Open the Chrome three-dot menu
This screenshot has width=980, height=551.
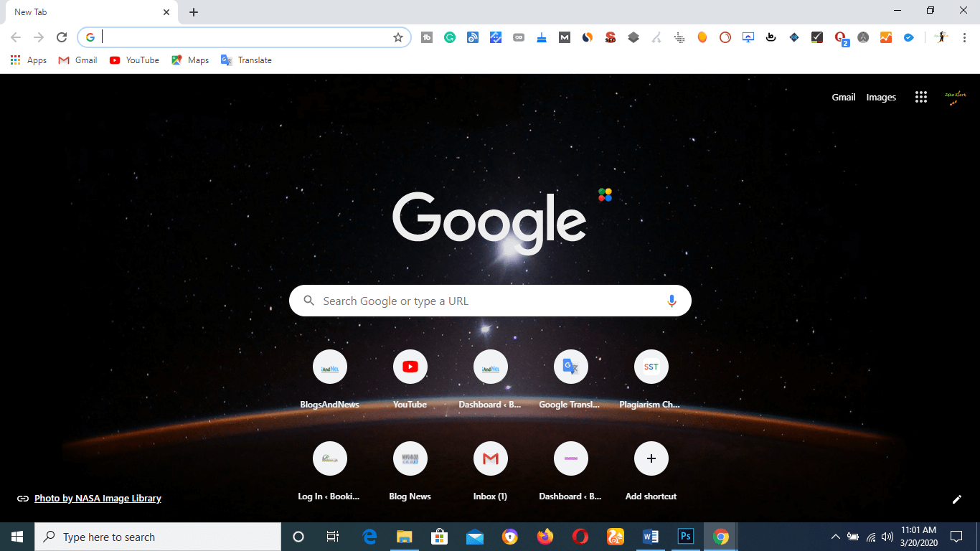point(965,37)
